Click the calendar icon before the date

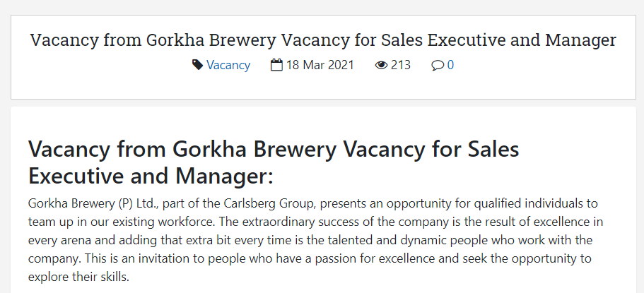[277, 65]
